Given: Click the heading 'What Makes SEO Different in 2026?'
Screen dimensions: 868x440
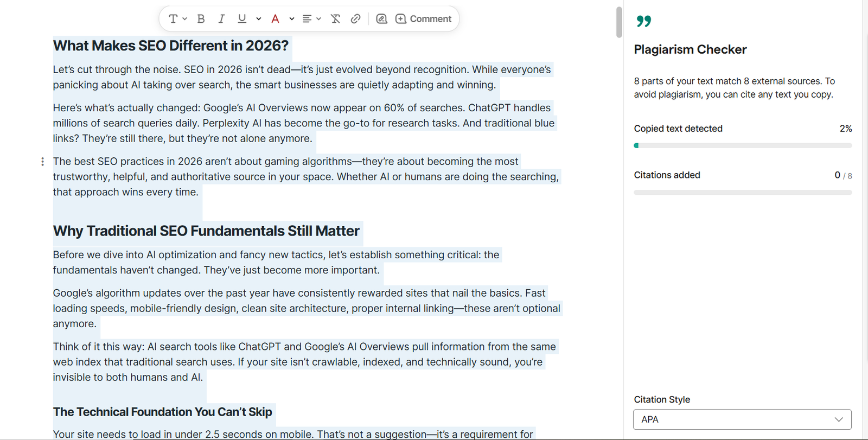Looking at the screenshot, I should click(170, 46).
